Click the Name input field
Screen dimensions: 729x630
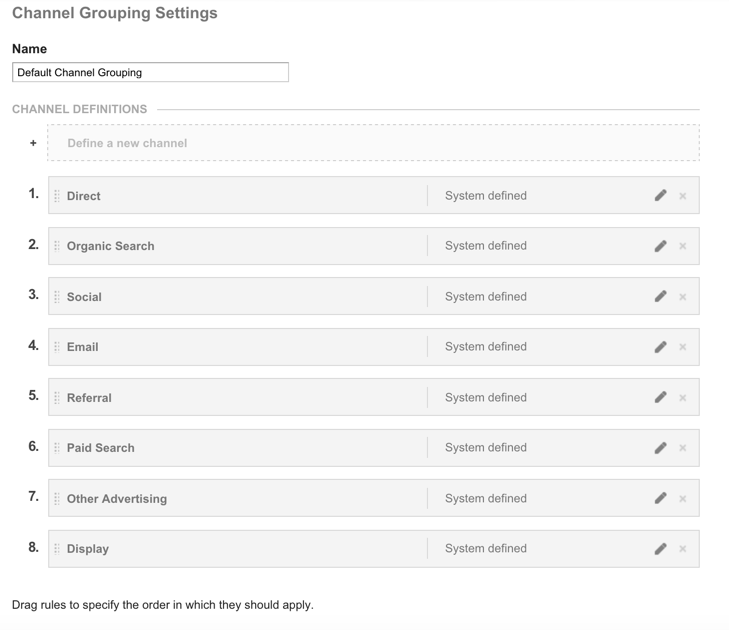point(150,72)
